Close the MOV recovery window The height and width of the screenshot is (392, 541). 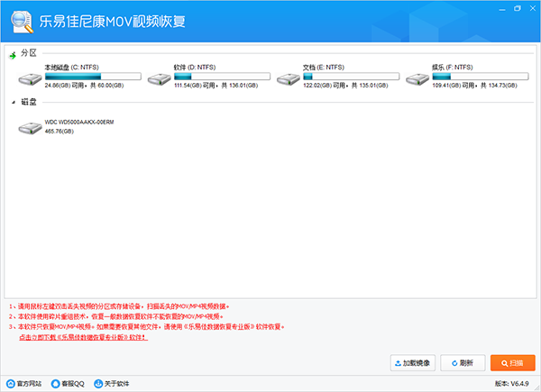pyautogui.click(x=527, y=9)
